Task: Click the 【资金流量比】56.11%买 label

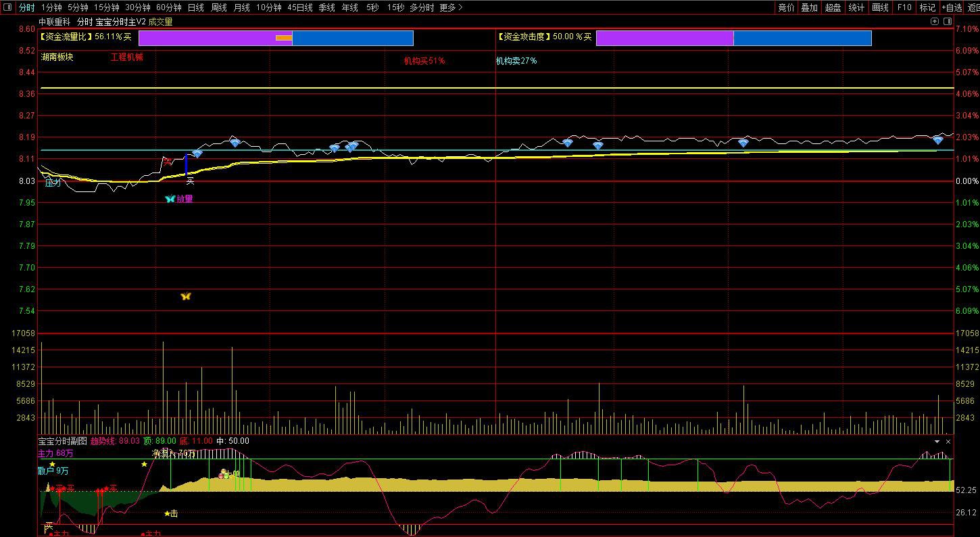Action: (x=86, y=37)
